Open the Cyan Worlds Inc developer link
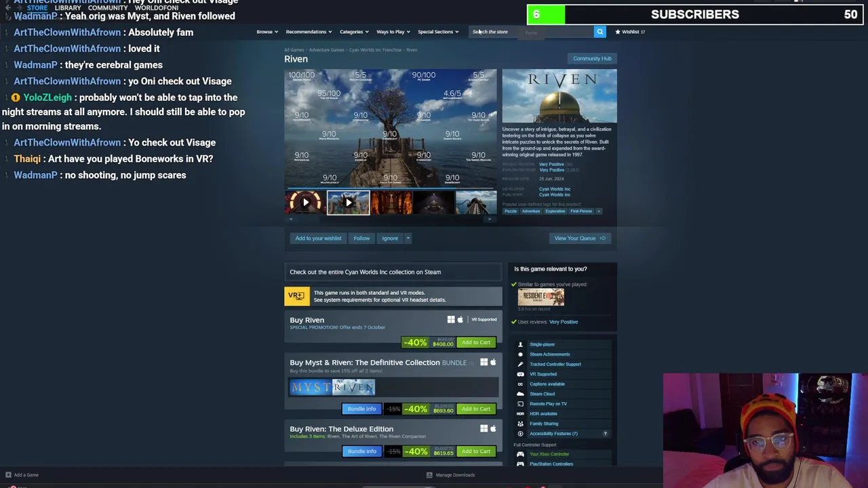Viewport: 868px width, 488px height. pos(555,189)
